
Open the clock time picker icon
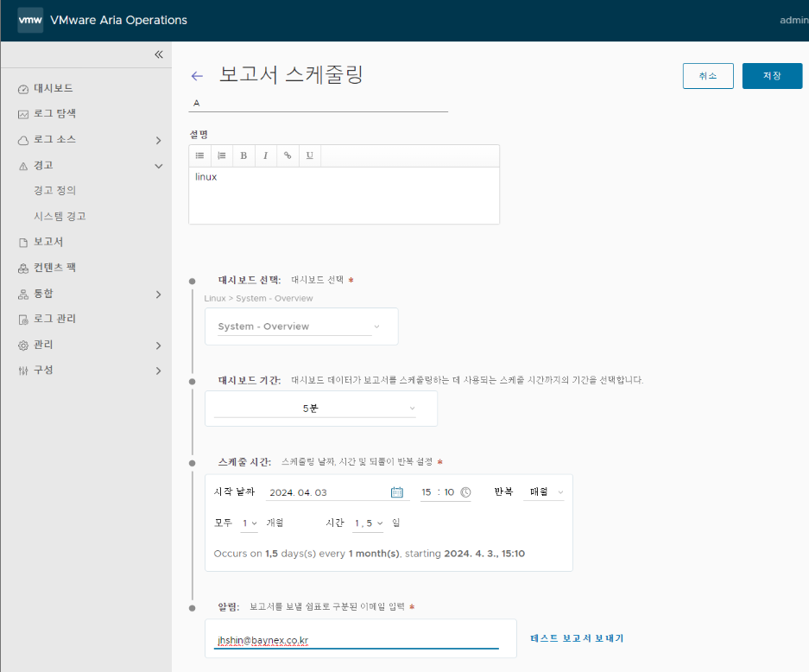coord(465,492)
